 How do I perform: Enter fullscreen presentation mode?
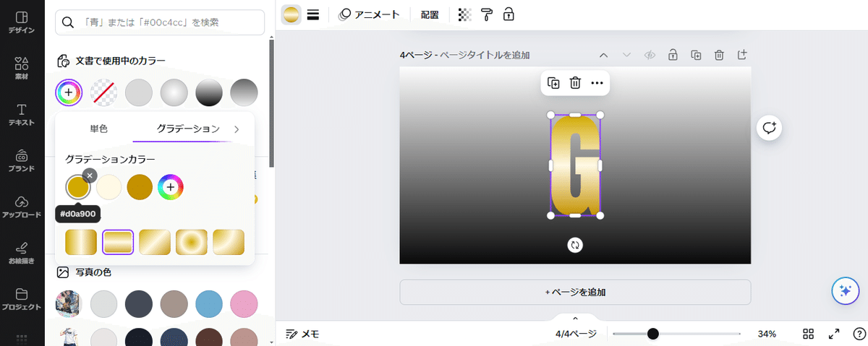tap(834, 334)
